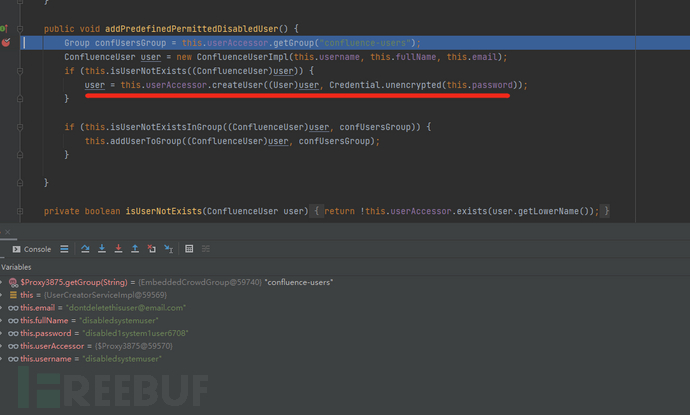
Task: Open the Console tab in debugger
Action: 32,249
